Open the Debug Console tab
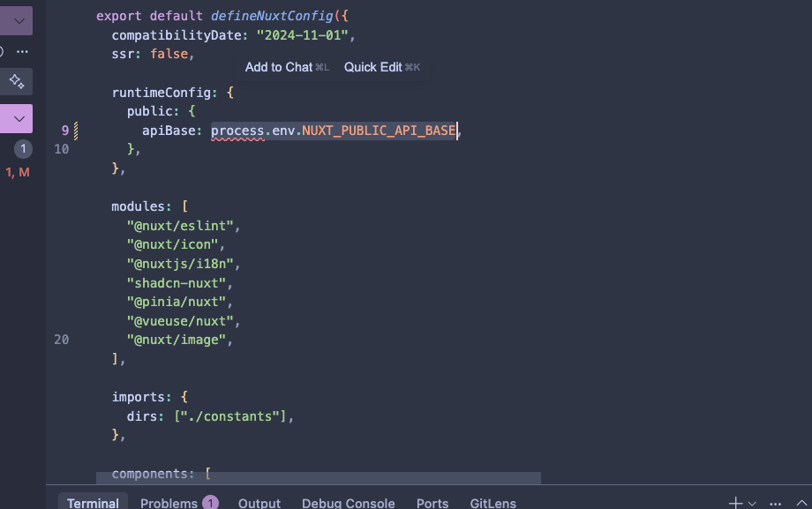The height and width of the screenshot is (509, 812). [348, 503]
